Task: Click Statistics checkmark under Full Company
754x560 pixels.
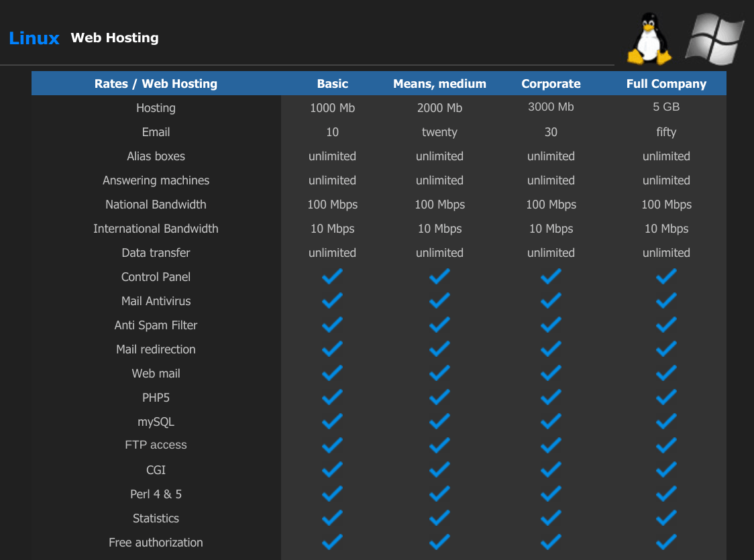Action: pos(667,518)
